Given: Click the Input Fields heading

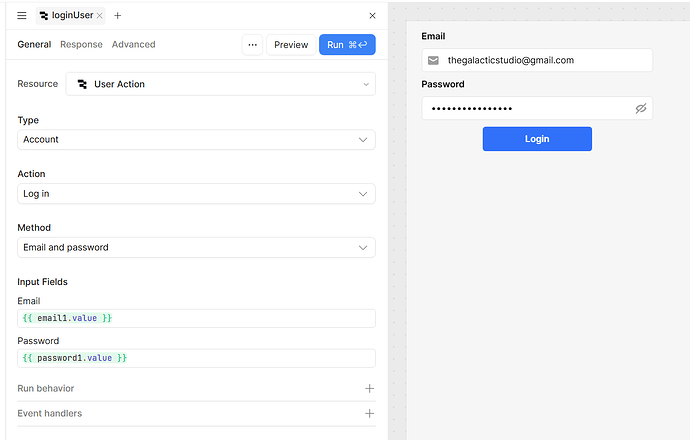Looking at the screenshot, I should tap(42, 282).
